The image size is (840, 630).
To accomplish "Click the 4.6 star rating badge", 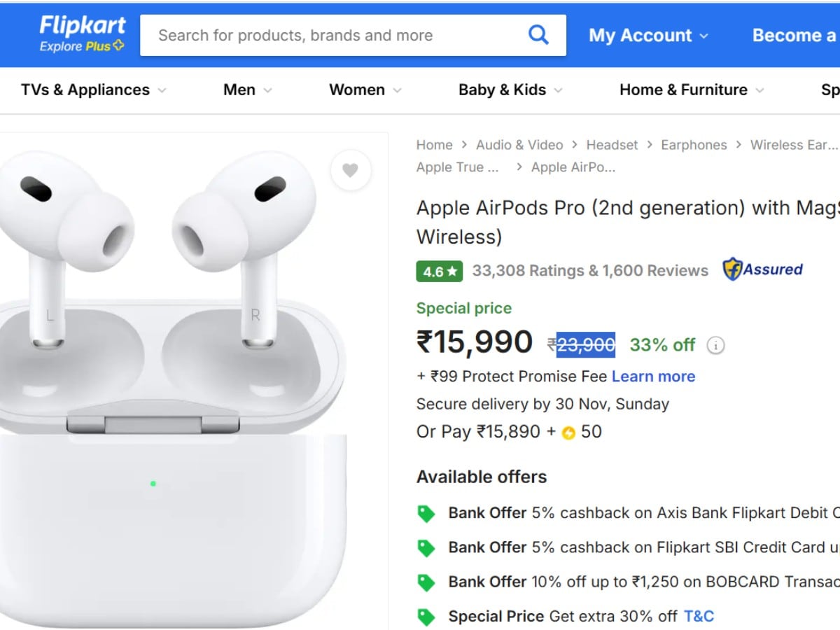I will pos(439,271).
